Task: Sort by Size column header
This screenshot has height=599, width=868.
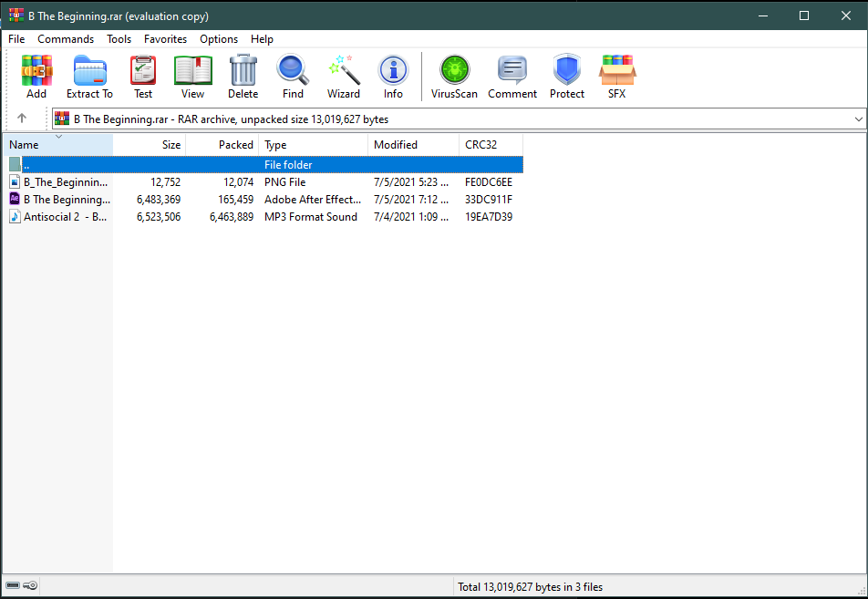Action: (x=150, y=144)
